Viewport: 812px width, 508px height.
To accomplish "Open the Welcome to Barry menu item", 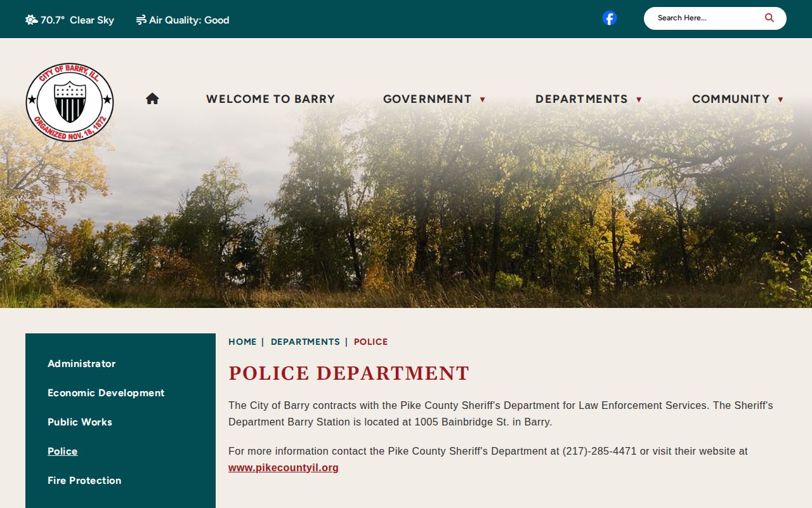I will coord(270,99).
